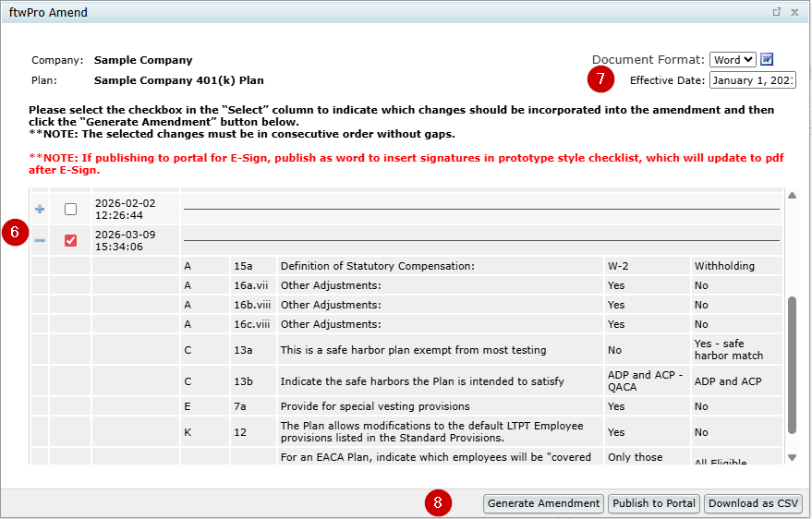Click the scroll up arrow of changes list
Viewport: 812px width, 519px height.
(792, 195)
